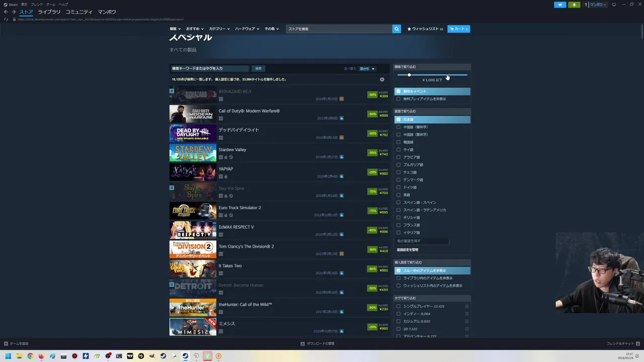Open the Stardew Valley title link
Screen dimensions: 644x362
[x=232, y=149]
